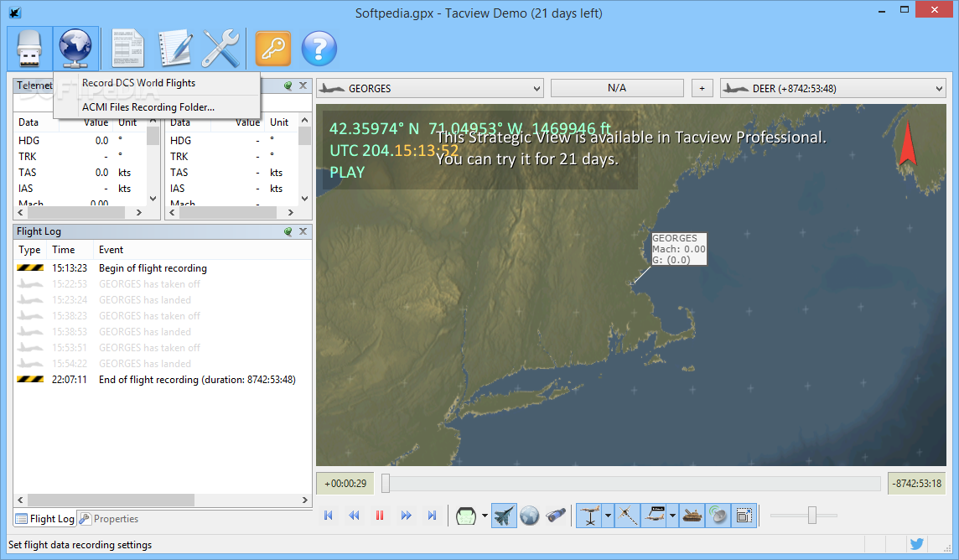This screenshot has width=959, height=560.
Task: Toggle the aircraft on stand display icon
Action: point(590,516)
